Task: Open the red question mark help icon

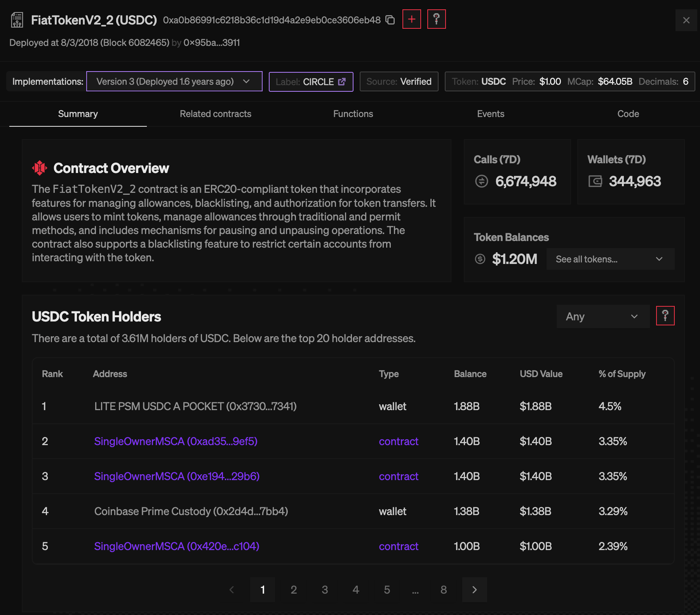Action: (x=436, y=19)
